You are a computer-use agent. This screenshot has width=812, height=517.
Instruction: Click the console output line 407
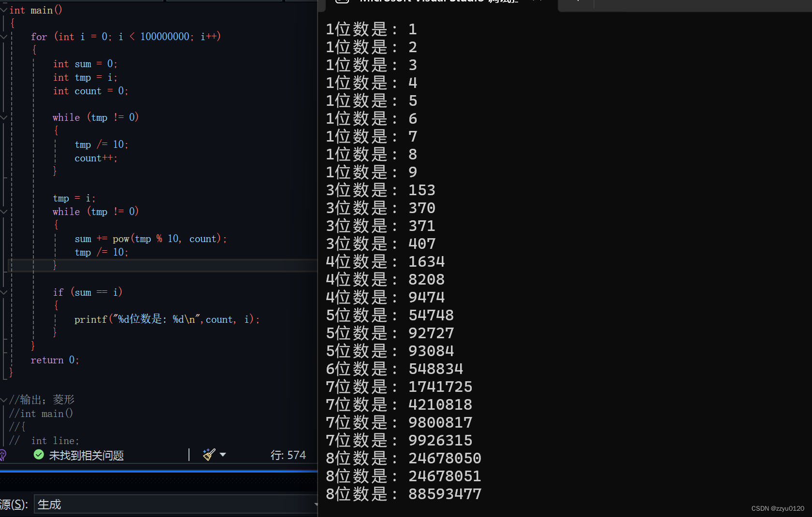point(380,244)
